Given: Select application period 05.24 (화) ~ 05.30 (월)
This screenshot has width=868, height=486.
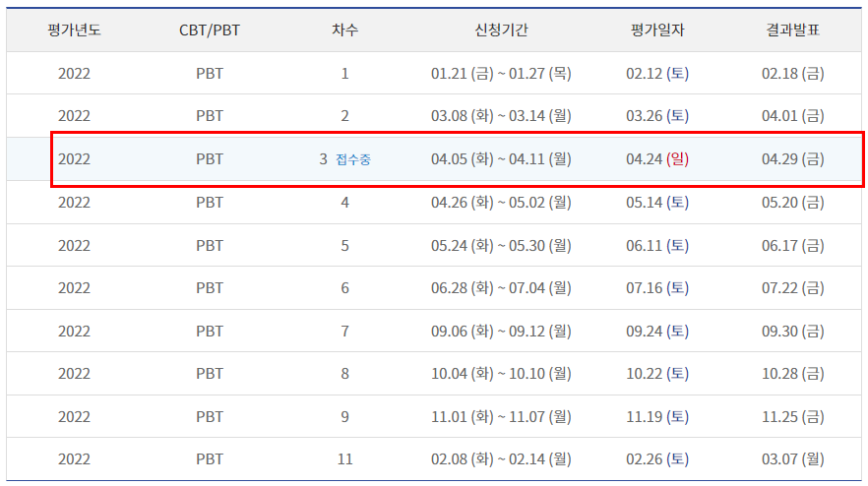Looking at the screenshot, I should pyautogui.click(x=501, y=246).
